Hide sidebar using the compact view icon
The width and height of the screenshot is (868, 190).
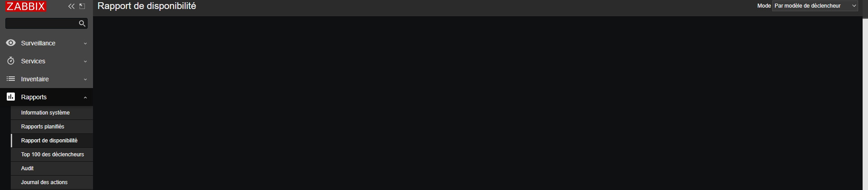coord(82,6)
